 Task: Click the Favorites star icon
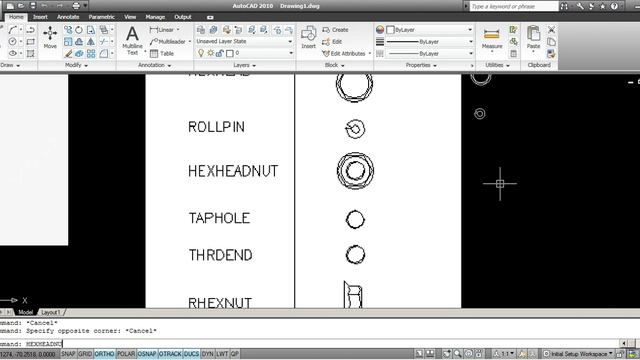[x=603, y=6]
